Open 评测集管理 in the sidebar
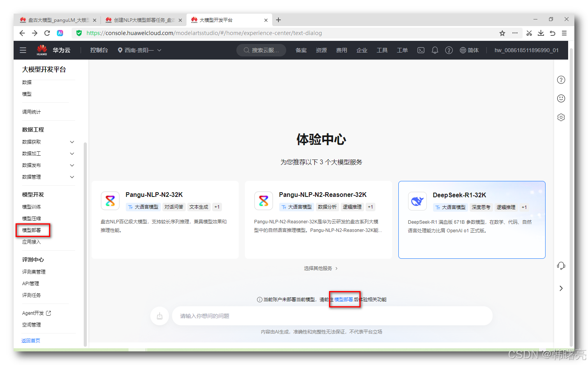Viewport: 588px width, 365px height. tap(34, 272)
